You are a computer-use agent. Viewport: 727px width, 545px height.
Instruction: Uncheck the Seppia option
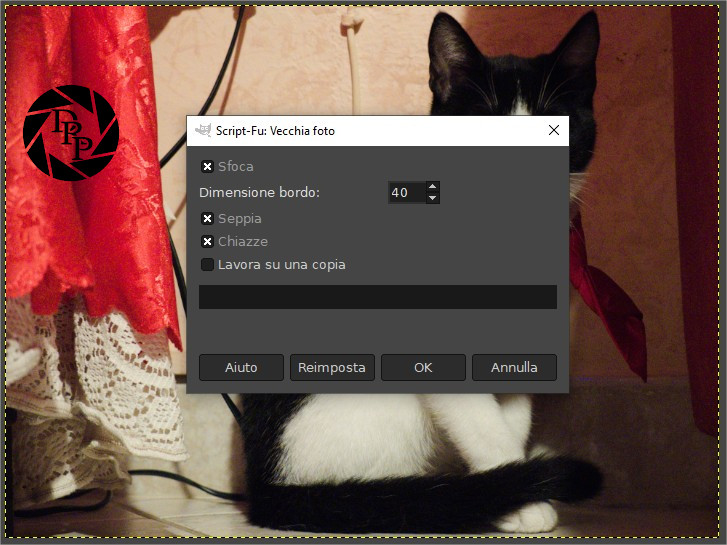point(208,219)
